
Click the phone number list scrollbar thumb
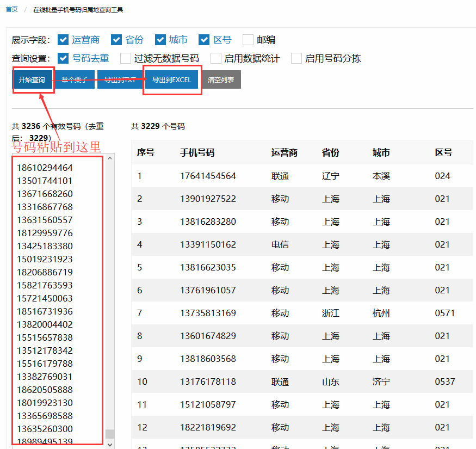click(110, 434)
